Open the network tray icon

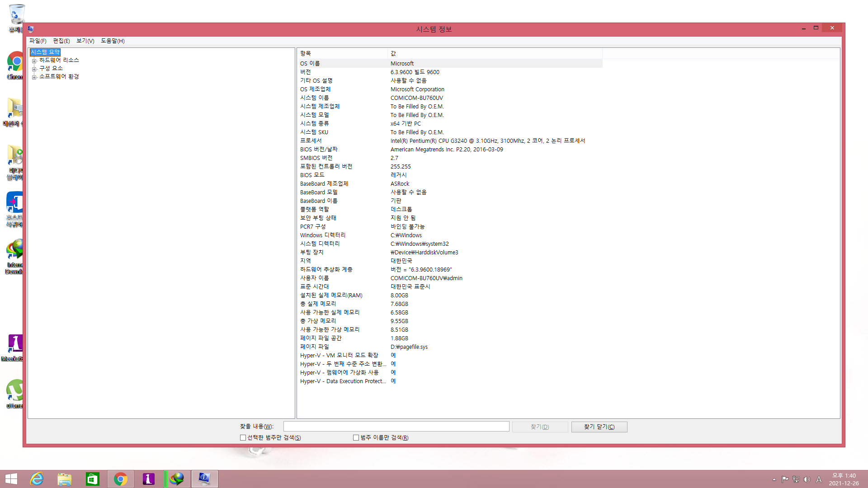(796, 479)
